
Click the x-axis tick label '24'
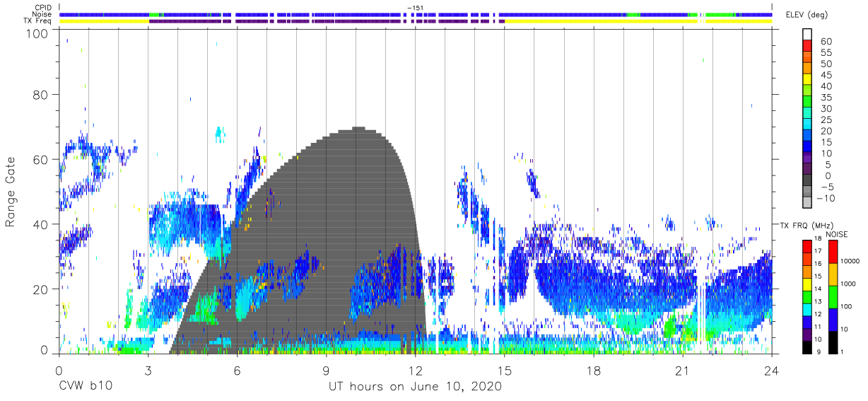click(x=771, y=371)
